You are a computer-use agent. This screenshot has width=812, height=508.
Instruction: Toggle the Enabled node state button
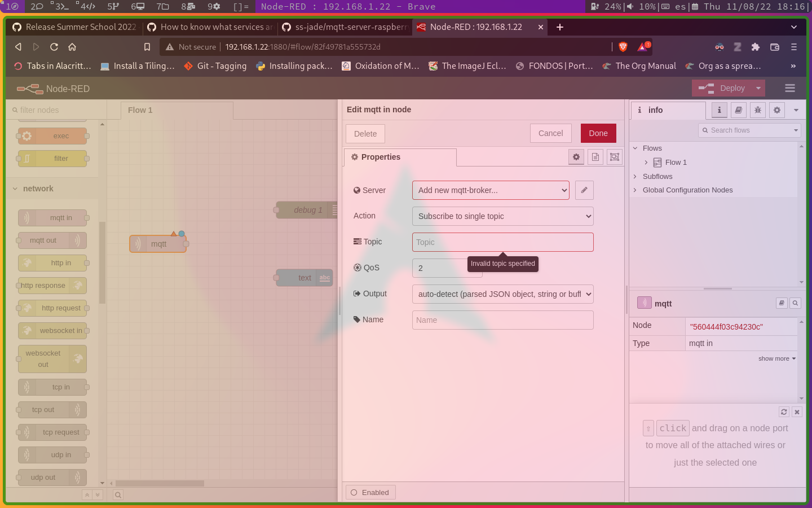point(370,492)
